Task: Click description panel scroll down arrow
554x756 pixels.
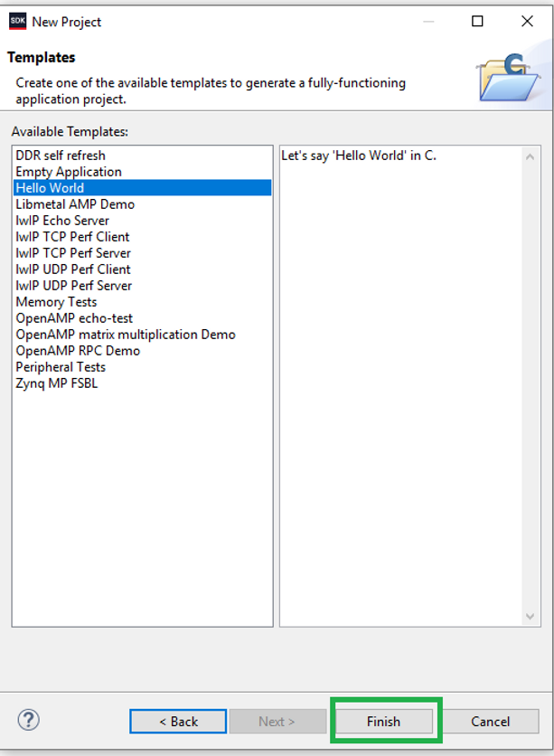Action: pyautogui.click(x=531, y=615)
